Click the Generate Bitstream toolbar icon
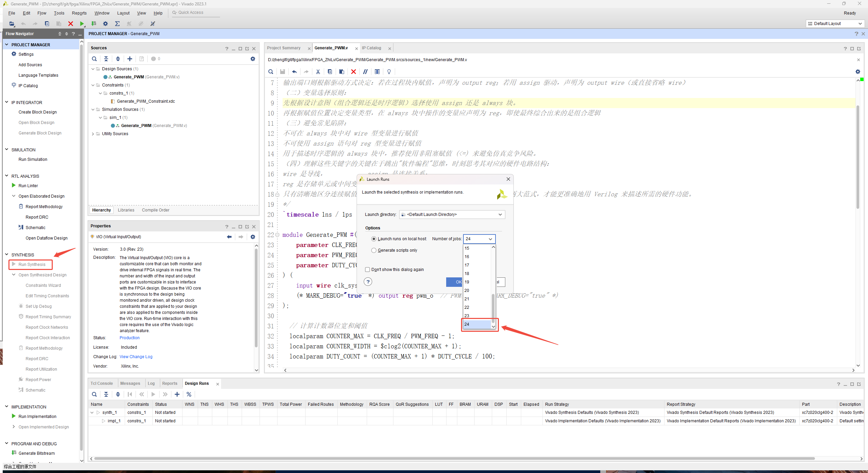 tap(94, 24)
